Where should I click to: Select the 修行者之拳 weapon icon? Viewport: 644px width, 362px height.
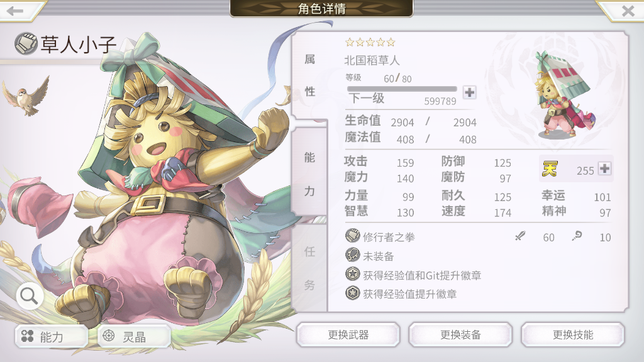[x=352, y=236]
